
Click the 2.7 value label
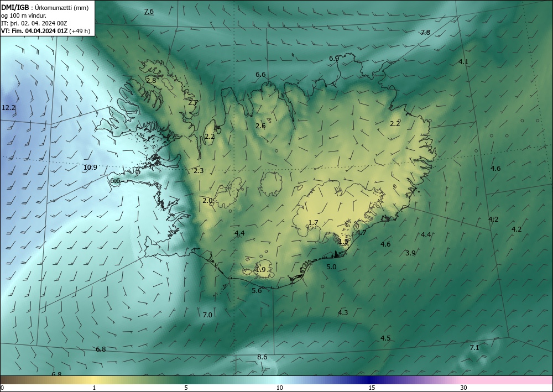(x=193, y=103)
